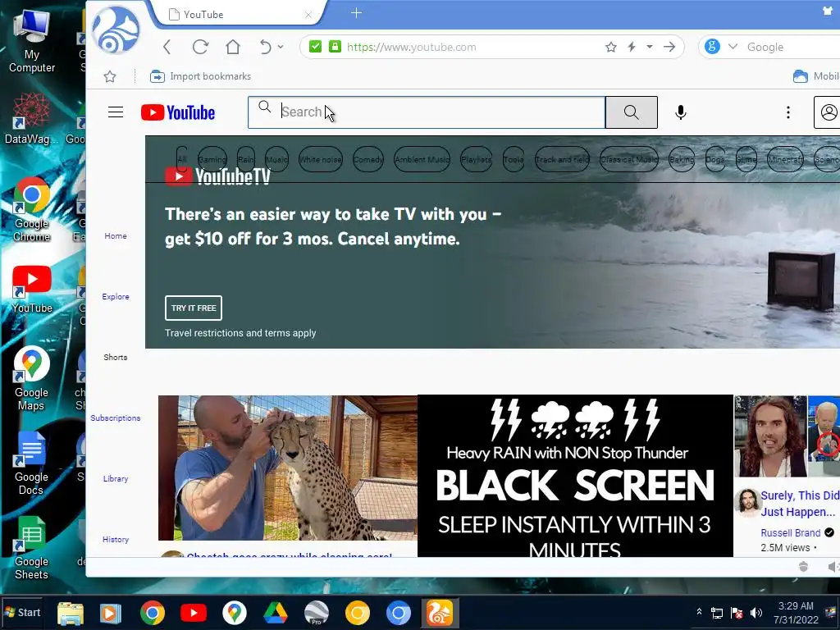Screen dimensions: 840x630
Task: Select the Ambient Music filter chip
Action: [x=422, y=160]
